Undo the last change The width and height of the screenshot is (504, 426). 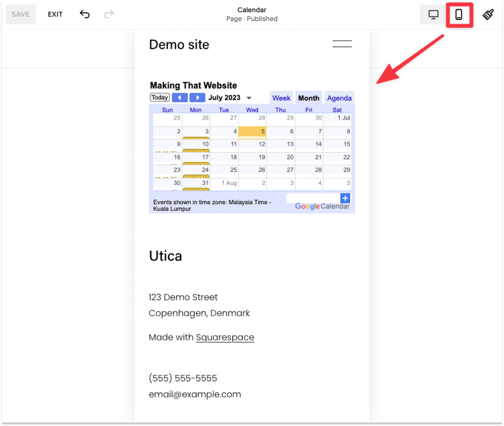tap(85, 14)
